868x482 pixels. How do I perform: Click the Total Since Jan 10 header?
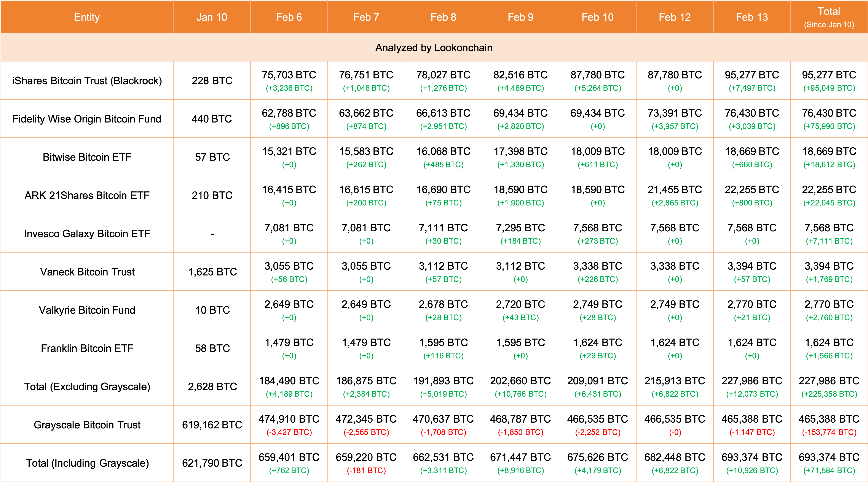829,17
